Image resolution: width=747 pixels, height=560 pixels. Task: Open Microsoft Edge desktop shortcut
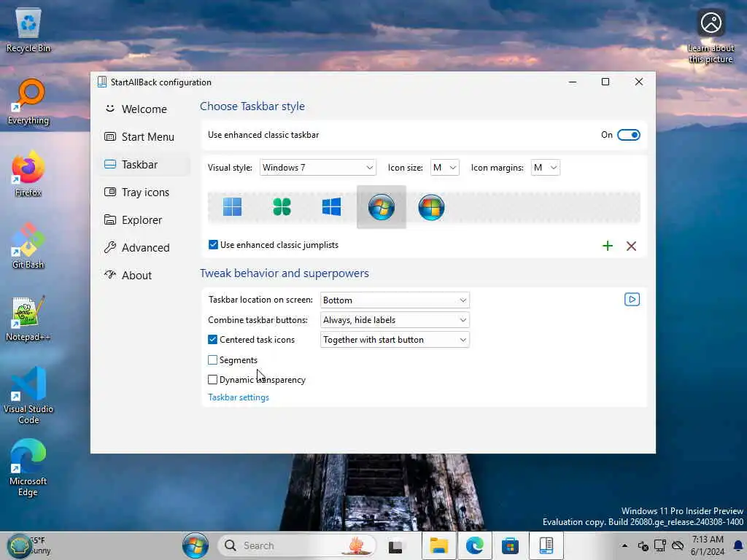(x=28, y=468)
